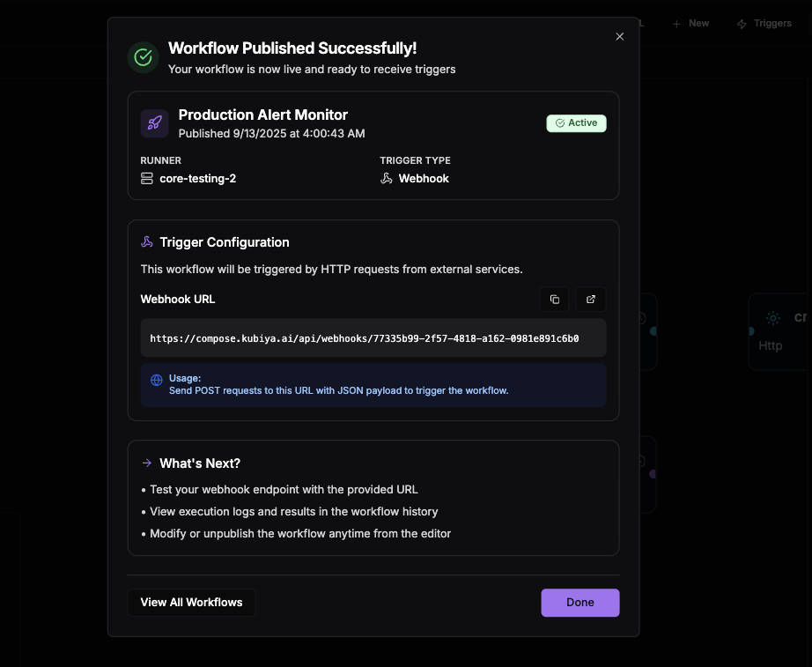Click the Webhook trigger type icon
Image resolution: width=812 pixels, height=667 pixels.
[387, 178]
